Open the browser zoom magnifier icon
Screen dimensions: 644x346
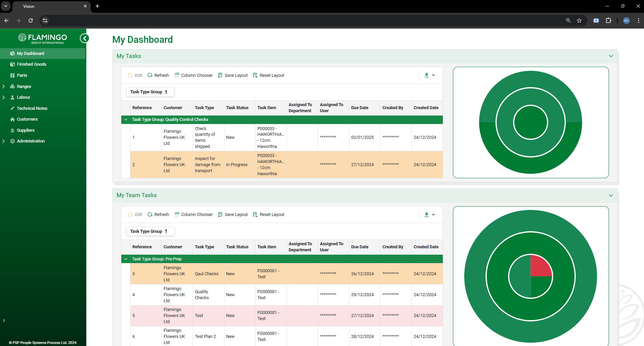pyautogui.click(x=568, y=21)
